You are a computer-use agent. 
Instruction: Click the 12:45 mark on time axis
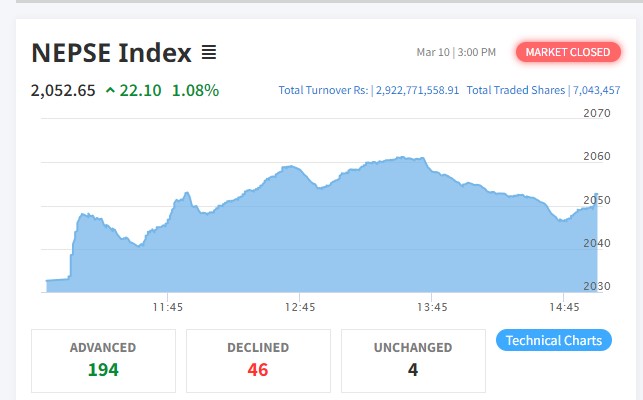point(299,307)
